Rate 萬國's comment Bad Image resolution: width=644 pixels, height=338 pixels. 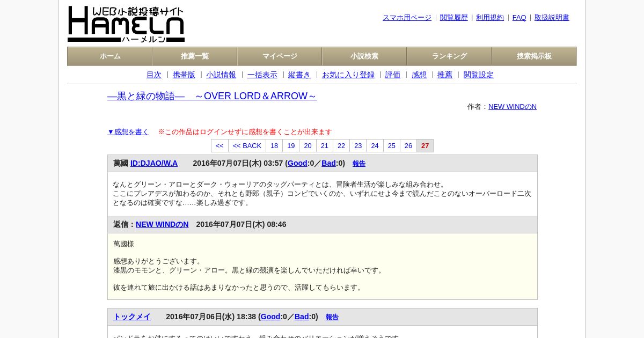point(328,163)
